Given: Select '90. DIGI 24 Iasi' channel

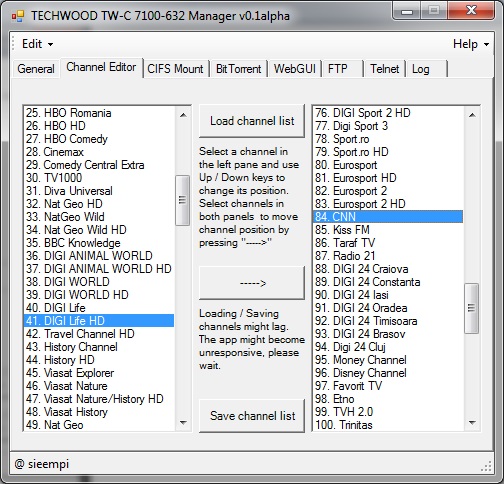Looking at the screenshot, I should (x=388, y=295).
